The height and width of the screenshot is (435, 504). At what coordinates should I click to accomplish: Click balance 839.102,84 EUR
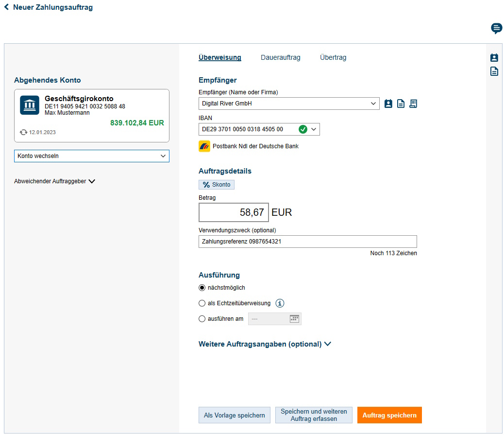tap(137, 123)
